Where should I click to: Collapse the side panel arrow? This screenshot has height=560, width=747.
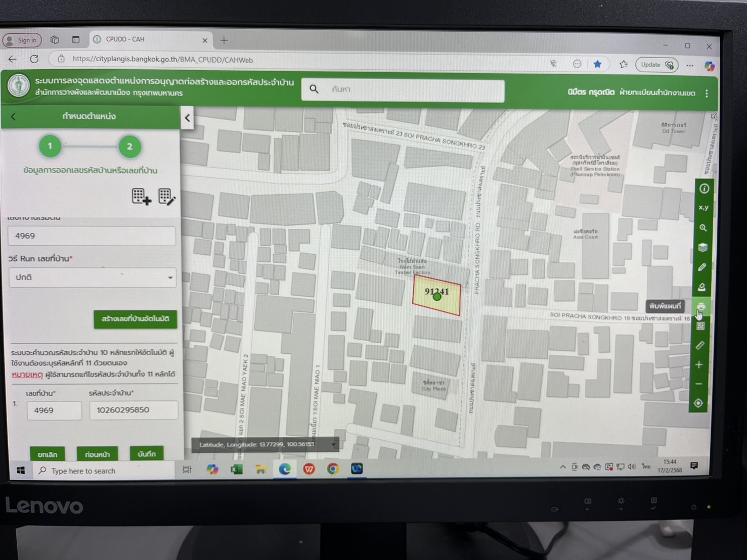pyautogui.click(x=187, y=118)
